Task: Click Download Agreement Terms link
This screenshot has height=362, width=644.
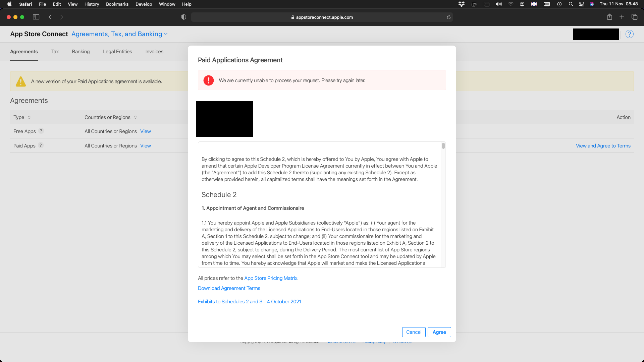Action: coord(229,288)
